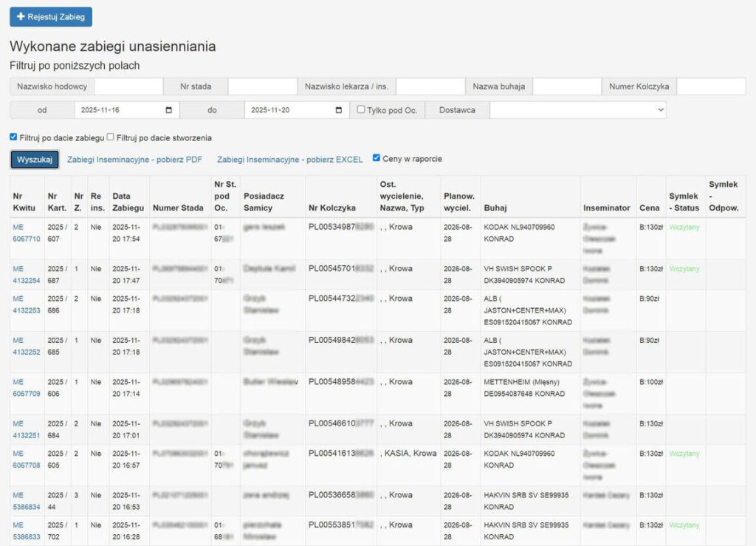The height and width of the screenshot is (546, 756).
Task: Click the Numer Kolczyka input field
Action: [x=710, y=86]
